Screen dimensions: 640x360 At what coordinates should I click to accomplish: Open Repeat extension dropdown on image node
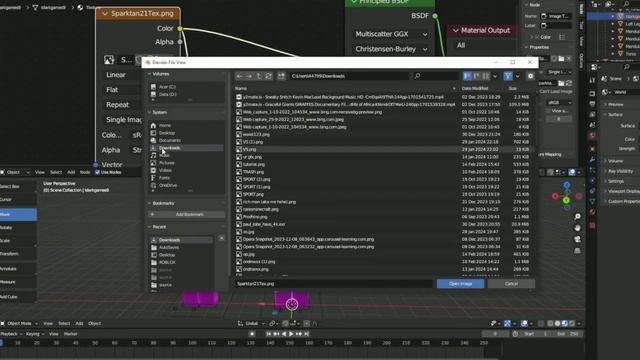pyautogui.click(x=121, y=105)
